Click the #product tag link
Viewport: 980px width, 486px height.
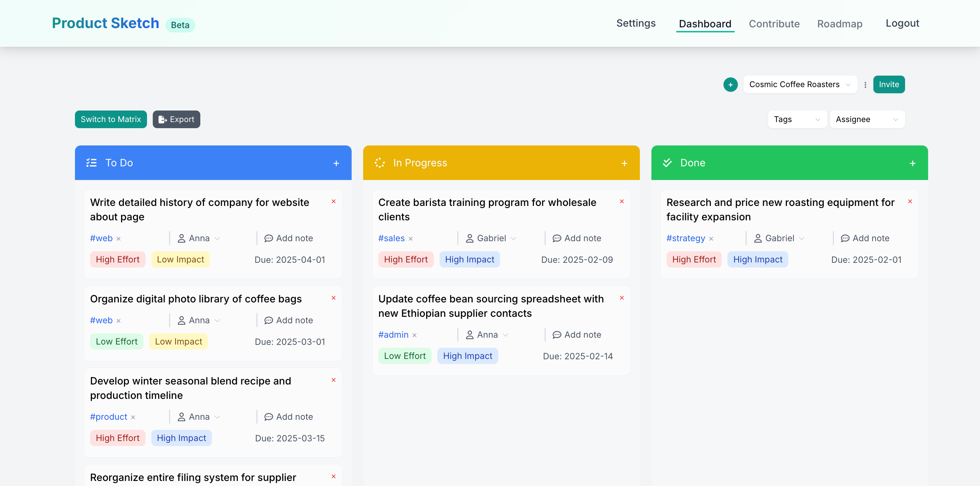tap(108, 417)
